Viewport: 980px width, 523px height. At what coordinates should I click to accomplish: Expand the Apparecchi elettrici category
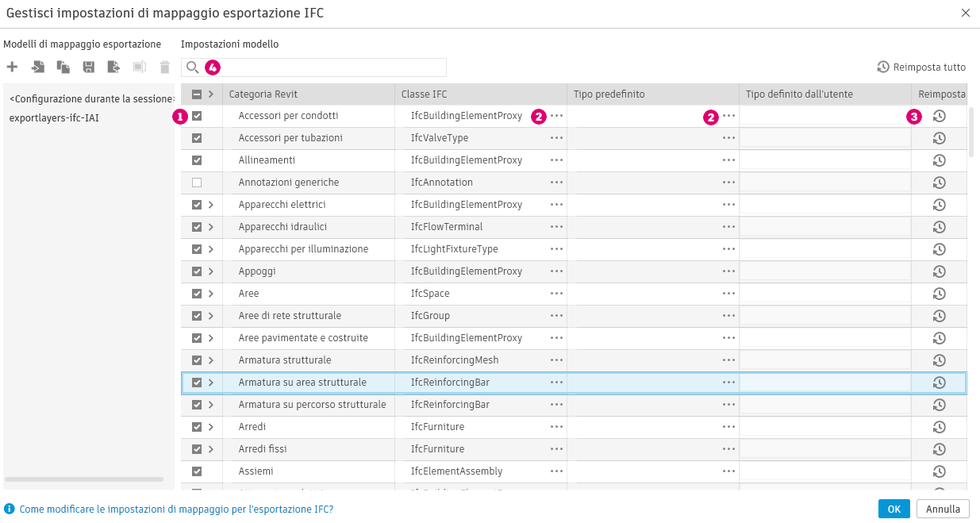click(211, 205)
